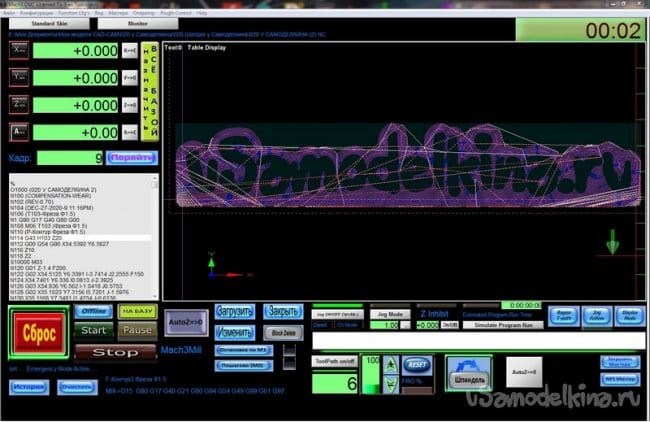Screen dimensions: 650x422
Task: Toggle ToolPath on/off
Action: (334, 360)
